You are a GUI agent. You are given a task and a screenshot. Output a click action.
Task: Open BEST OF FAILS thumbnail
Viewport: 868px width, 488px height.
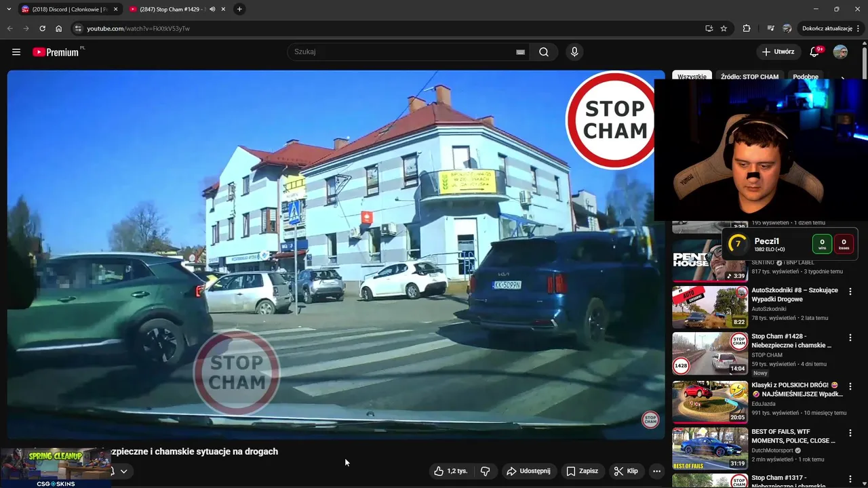[710, 448]
